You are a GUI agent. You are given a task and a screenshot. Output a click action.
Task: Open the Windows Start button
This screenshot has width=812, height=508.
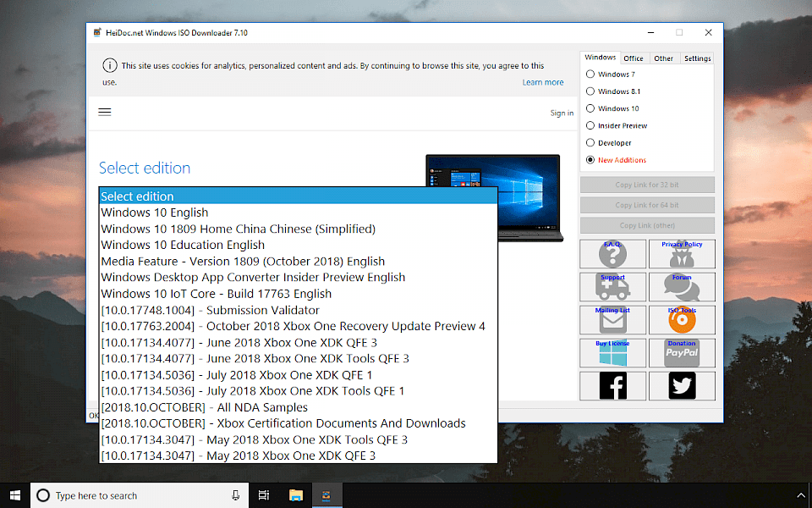(x=15, y=495)
